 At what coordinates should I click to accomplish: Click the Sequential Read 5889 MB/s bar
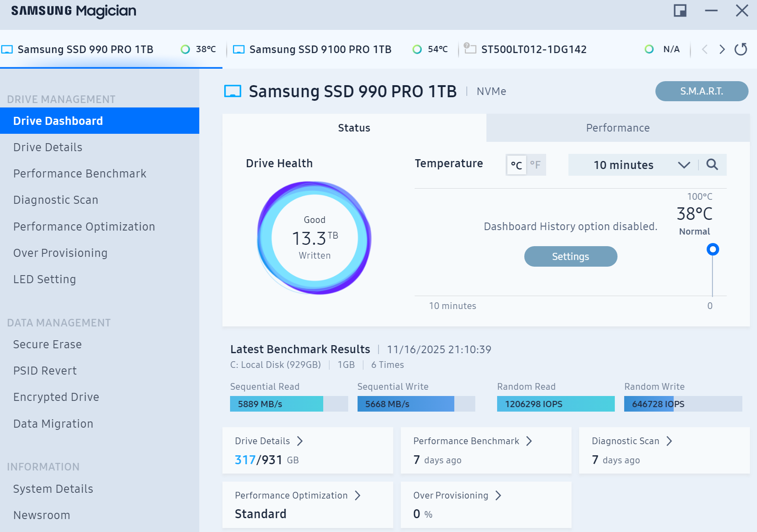click(289, 404)
